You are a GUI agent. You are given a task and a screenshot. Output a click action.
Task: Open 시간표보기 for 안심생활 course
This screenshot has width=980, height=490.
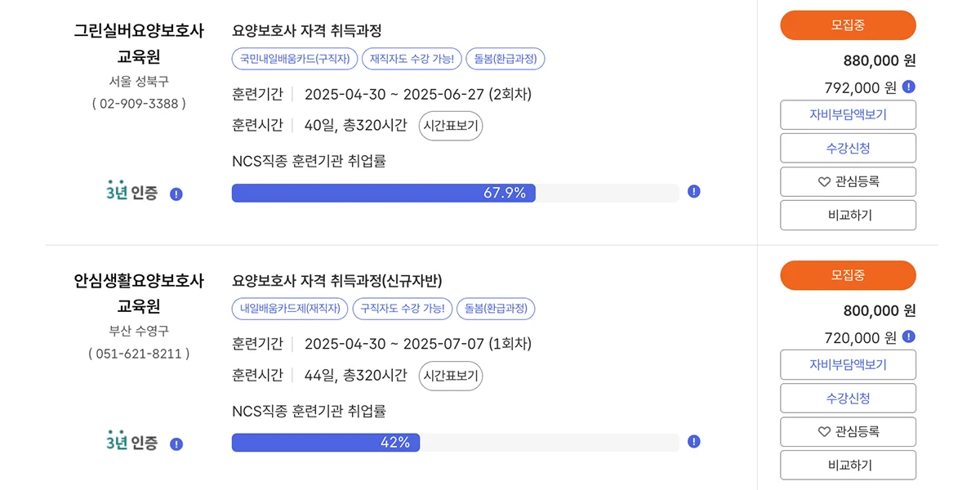click(x=450, y=376)
